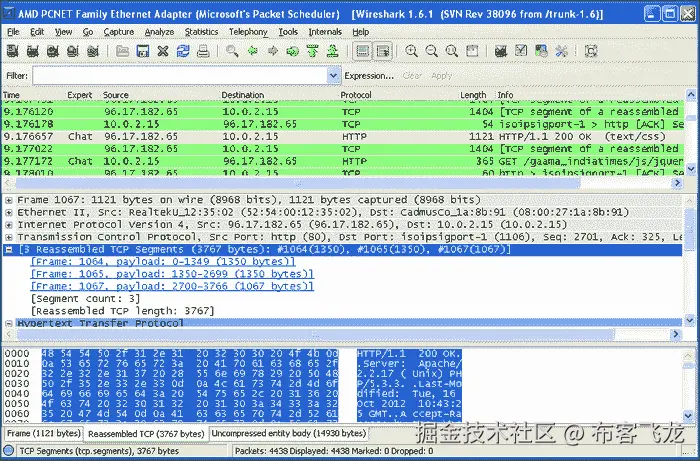The height and width of the screenshot is (461, 700).
Task: Select the GET /gaama_indiatimes packet row
Action: 342,161
